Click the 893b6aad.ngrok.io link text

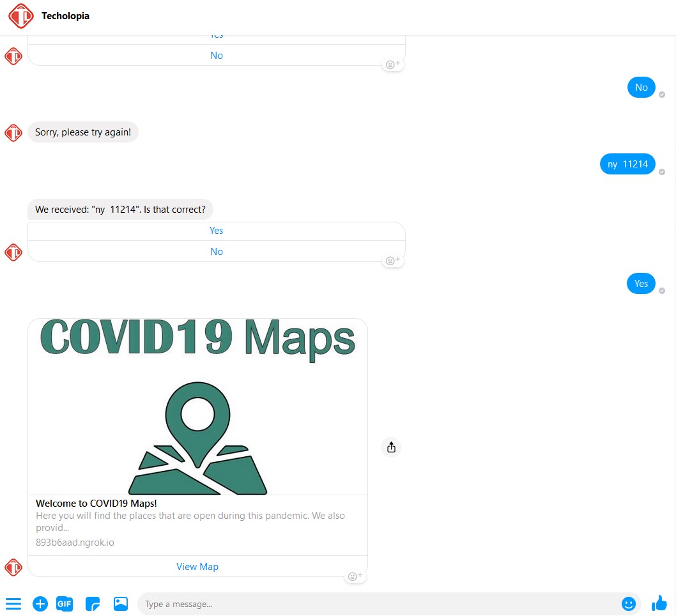75,543
